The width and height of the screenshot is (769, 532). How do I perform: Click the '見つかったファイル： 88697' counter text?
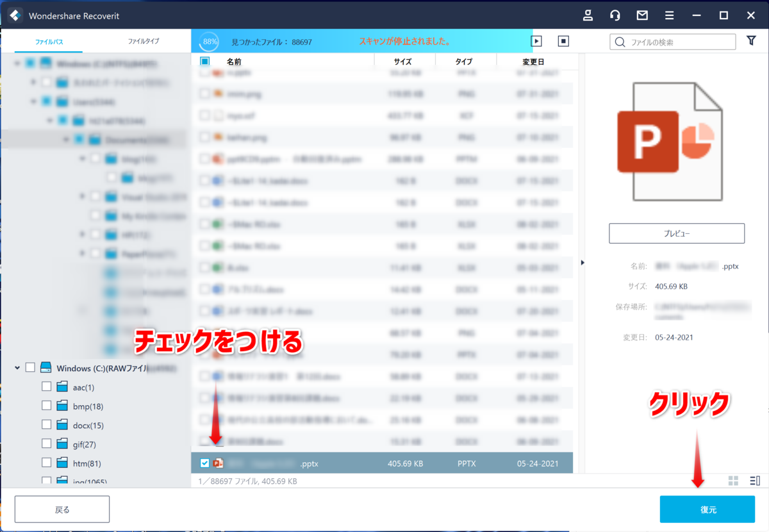[272, 41]
